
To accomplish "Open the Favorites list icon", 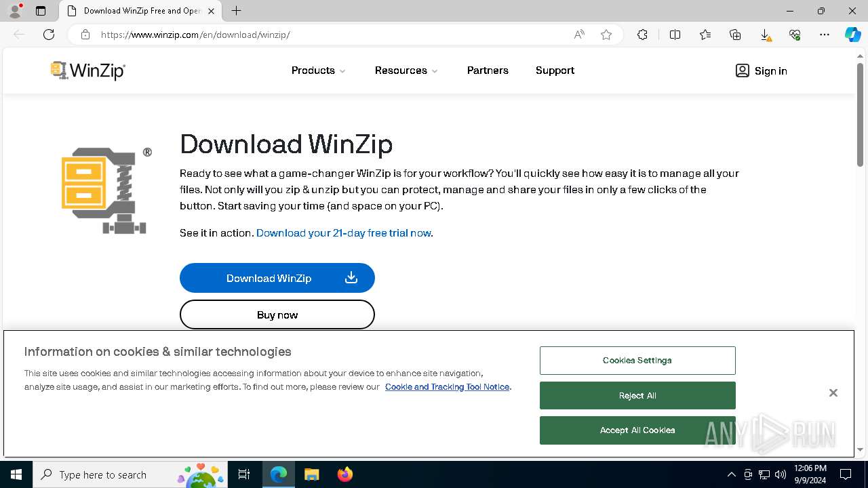I will 705,35.
